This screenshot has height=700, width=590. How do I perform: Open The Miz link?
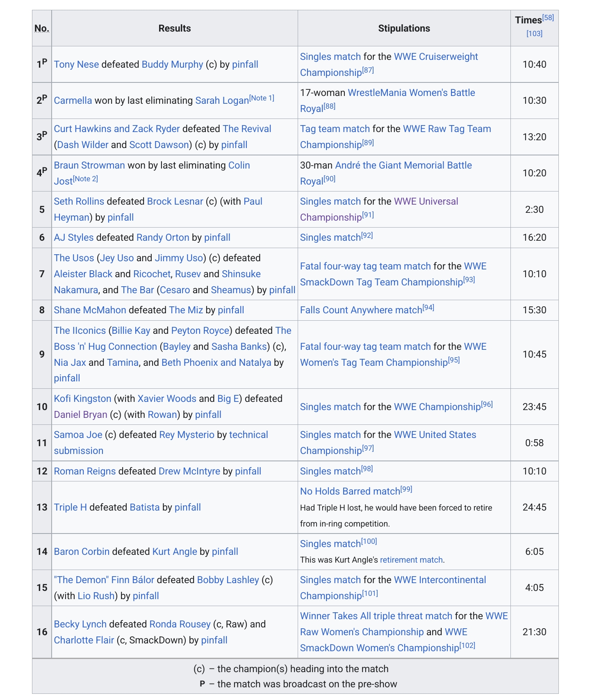pos(186,310)
